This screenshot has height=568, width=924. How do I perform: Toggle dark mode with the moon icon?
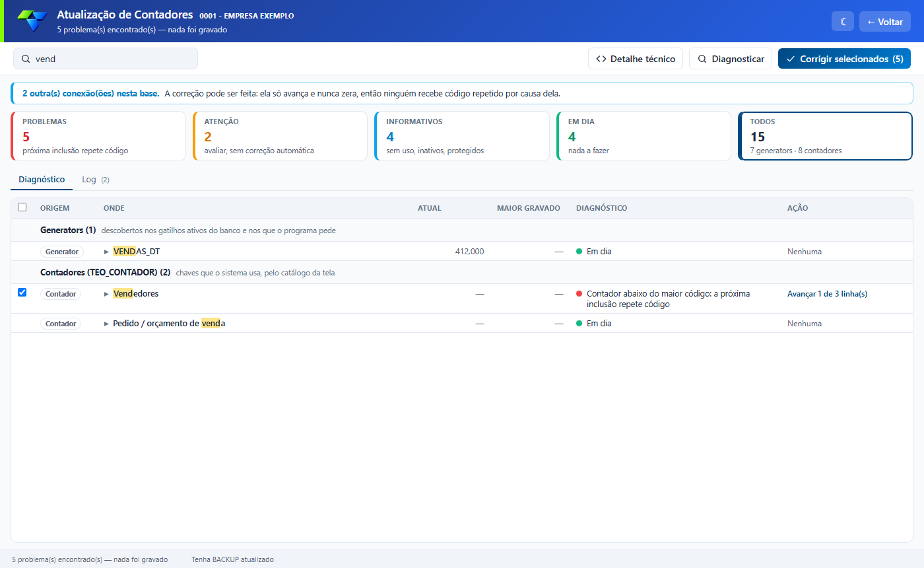point(843,21)
